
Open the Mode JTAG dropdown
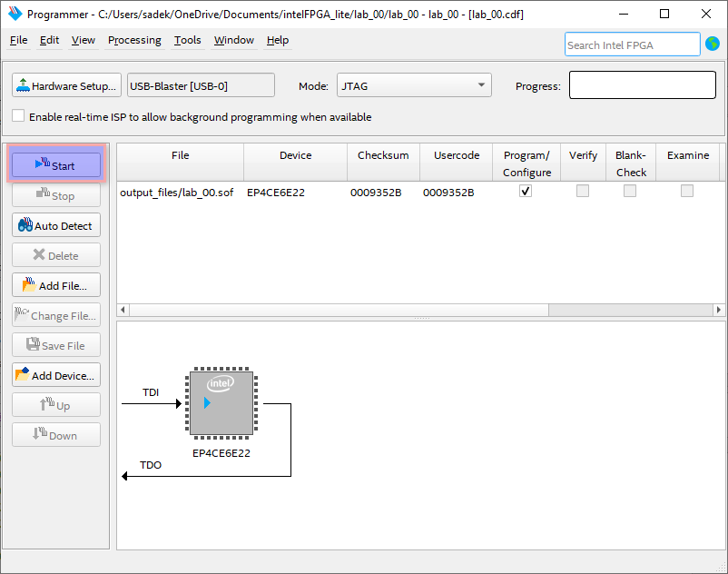[x=414, y=86]
